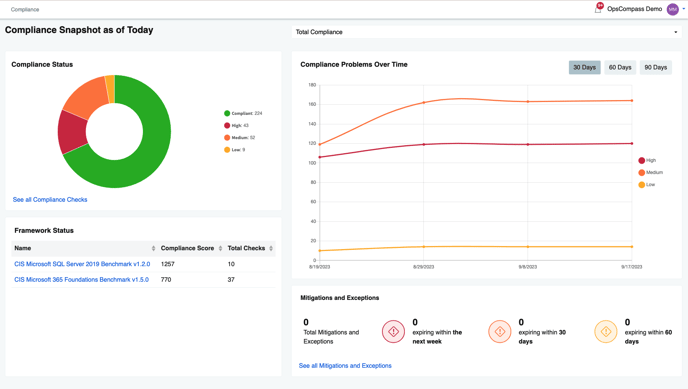Open See all Compliance Checks link
The image size is (688, 389).
coord(50,200)
